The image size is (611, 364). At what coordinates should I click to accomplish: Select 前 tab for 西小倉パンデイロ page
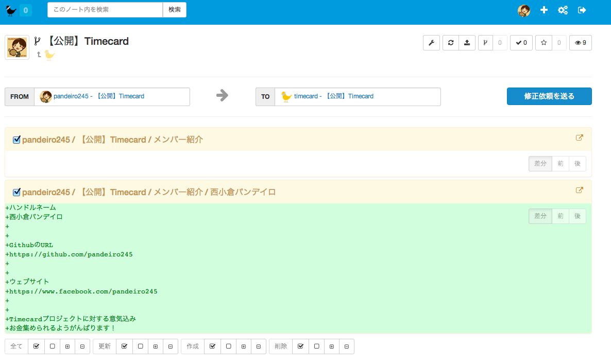click(561, 216)
